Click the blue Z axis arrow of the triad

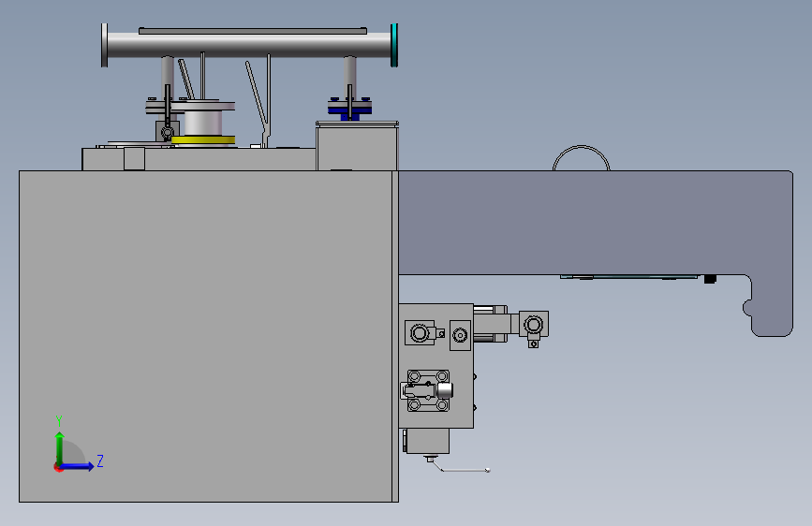click(x=77, y=466)
